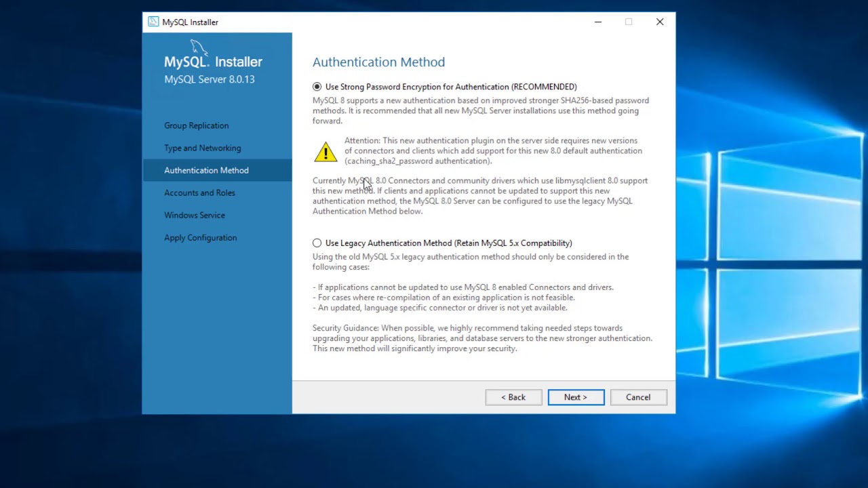Cancel the MySQL installation
The image size is (868, 488).
pos(638,397)
